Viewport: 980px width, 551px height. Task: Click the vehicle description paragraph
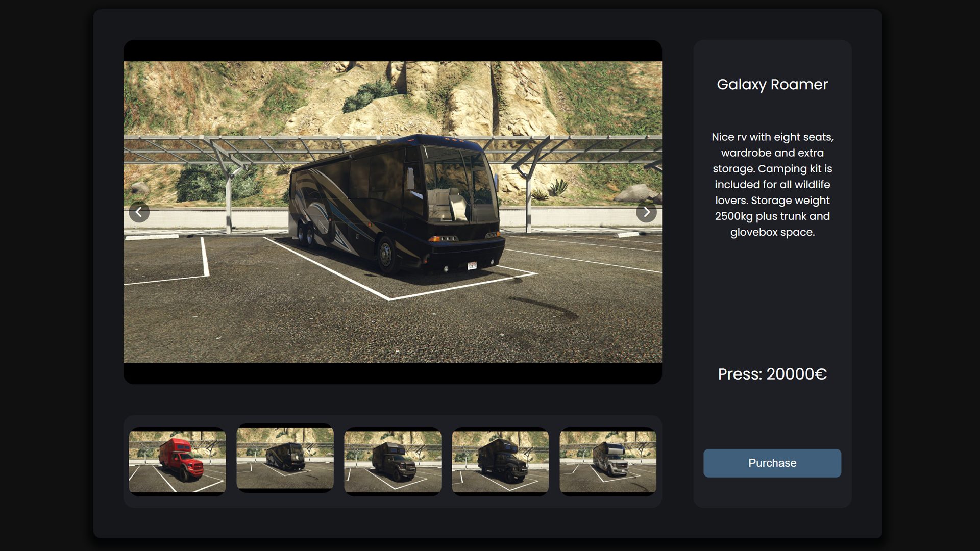click(772, 185)
